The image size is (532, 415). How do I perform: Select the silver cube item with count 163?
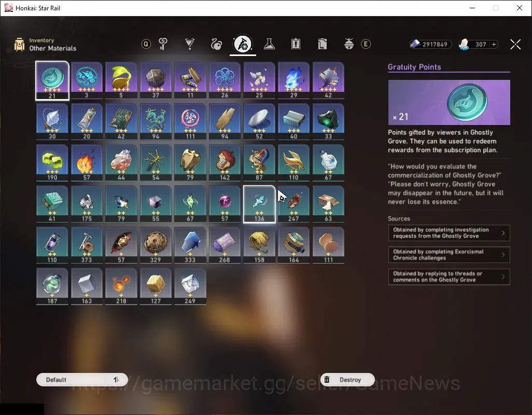(x=87, y=286)
